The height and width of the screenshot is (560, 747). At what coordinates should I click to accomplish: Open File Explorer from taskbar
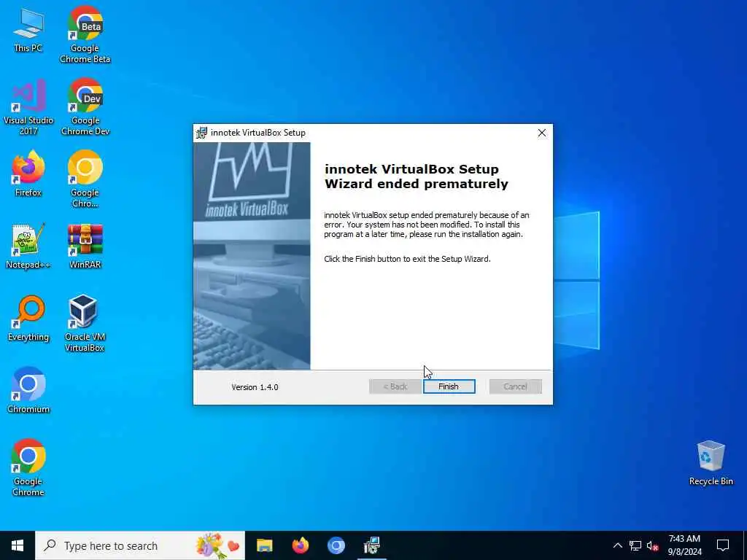point(264,545)
